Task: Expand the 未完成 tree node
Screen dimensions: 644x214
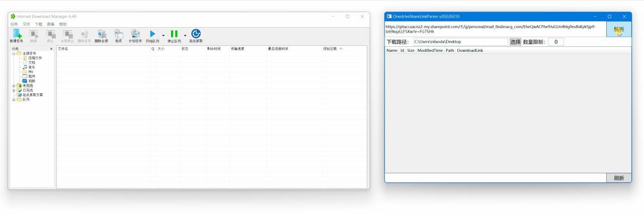Action: [x=14, y=86]
